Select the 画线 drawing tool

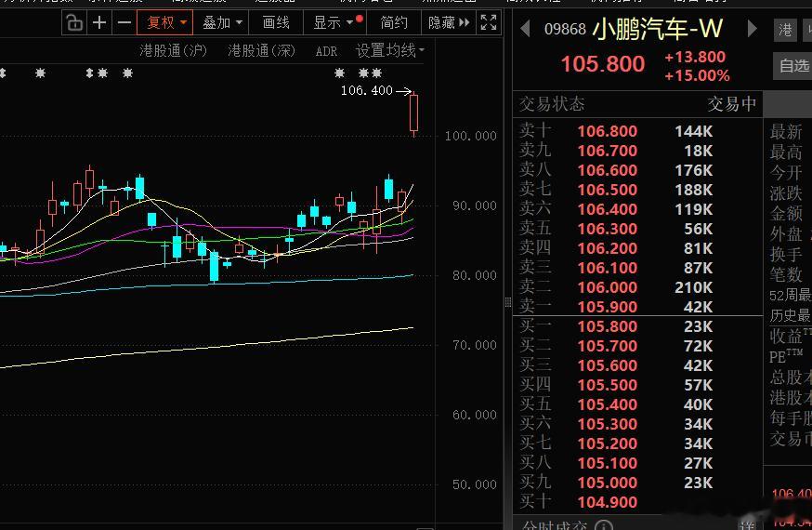(x=276, y=23)
